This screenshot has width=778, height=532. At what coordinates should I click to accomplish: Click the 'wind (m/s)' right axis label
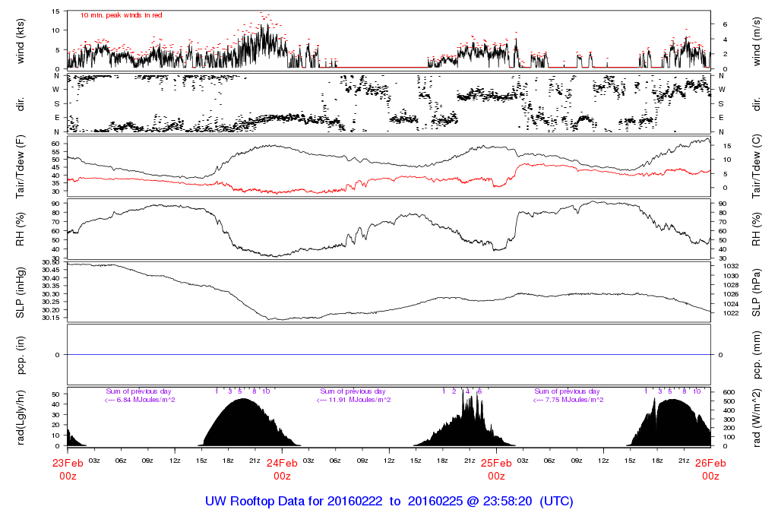[758, 40]
